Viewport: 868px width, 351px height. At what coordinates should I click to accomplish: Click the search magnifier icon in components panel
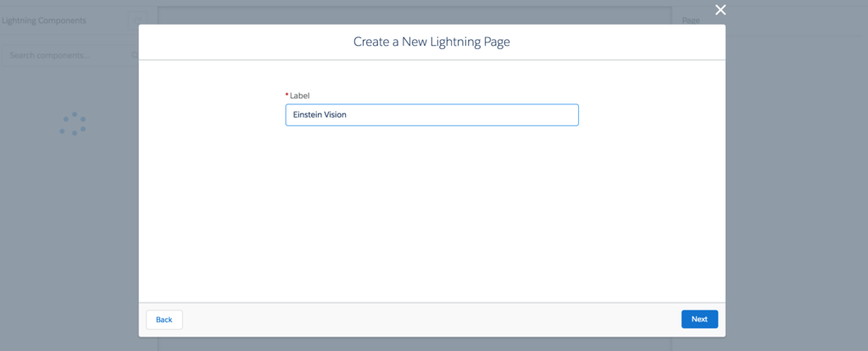pyautogui.click(x=135, y=55)
